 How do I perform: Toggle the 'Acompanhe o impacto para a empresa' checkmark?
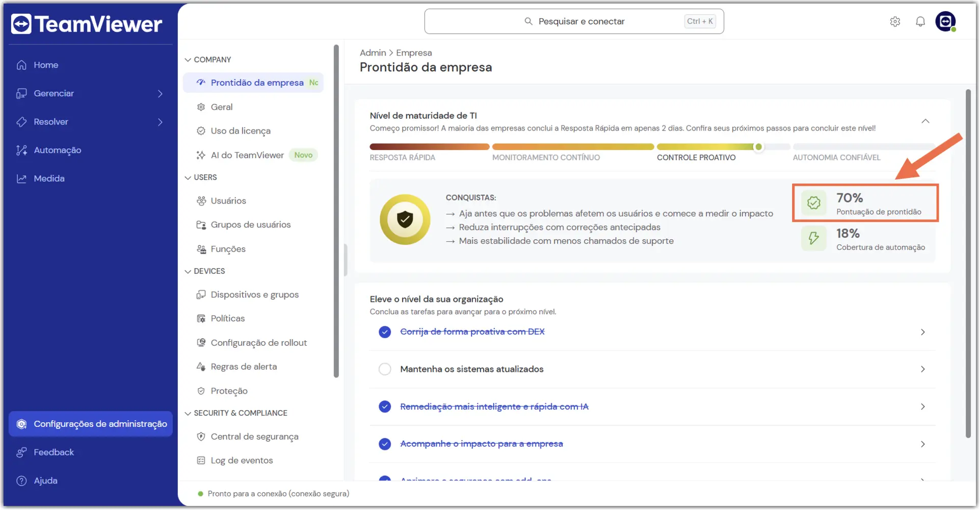point(385,444)
